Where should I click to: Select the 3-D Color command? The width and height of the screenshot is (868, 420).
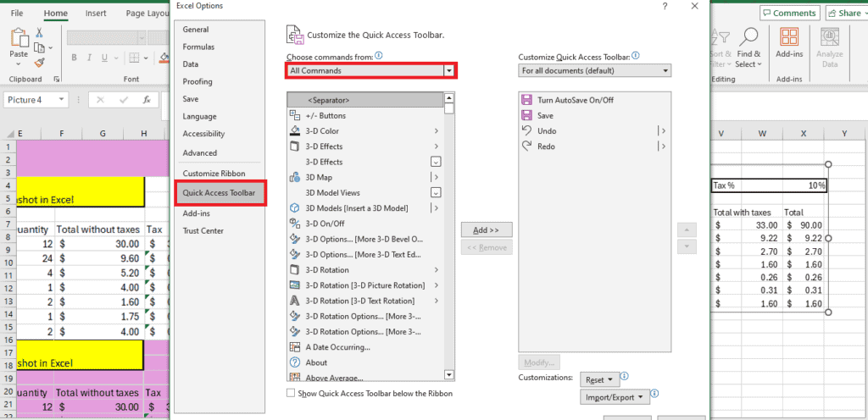click(366, 131)
